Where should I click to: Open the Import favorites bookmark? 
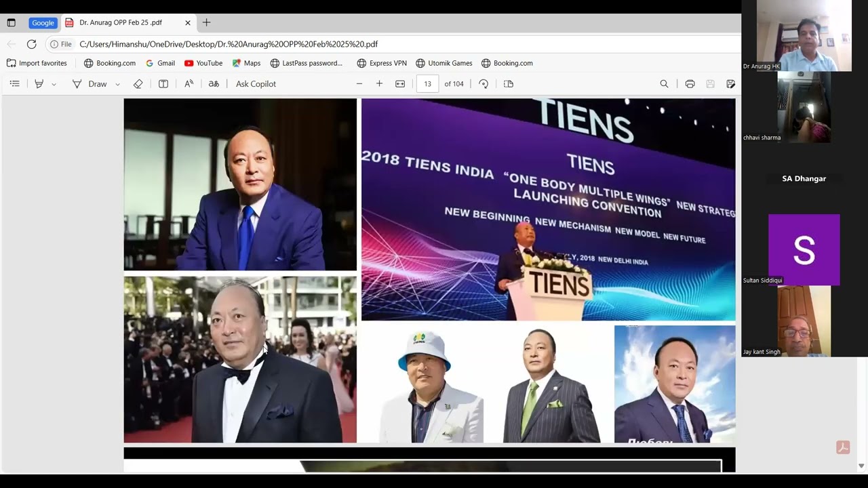(37, 63)
